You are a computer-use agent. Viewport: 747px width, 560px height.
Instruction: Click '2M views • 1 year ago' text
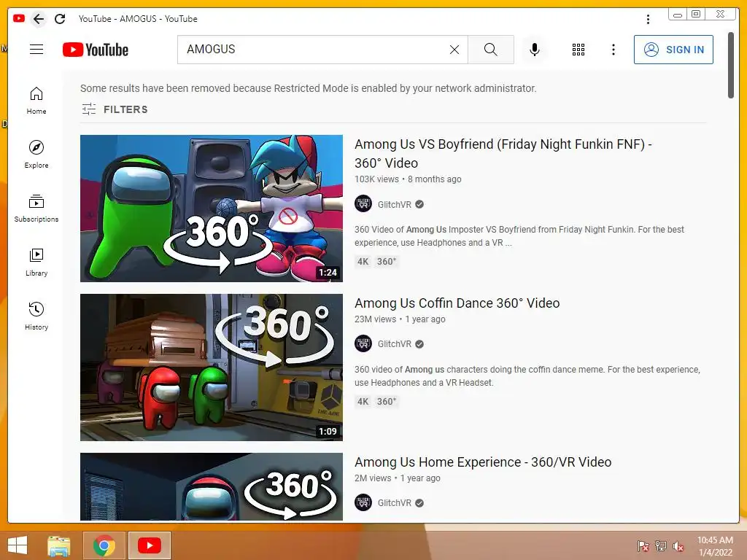398,478
